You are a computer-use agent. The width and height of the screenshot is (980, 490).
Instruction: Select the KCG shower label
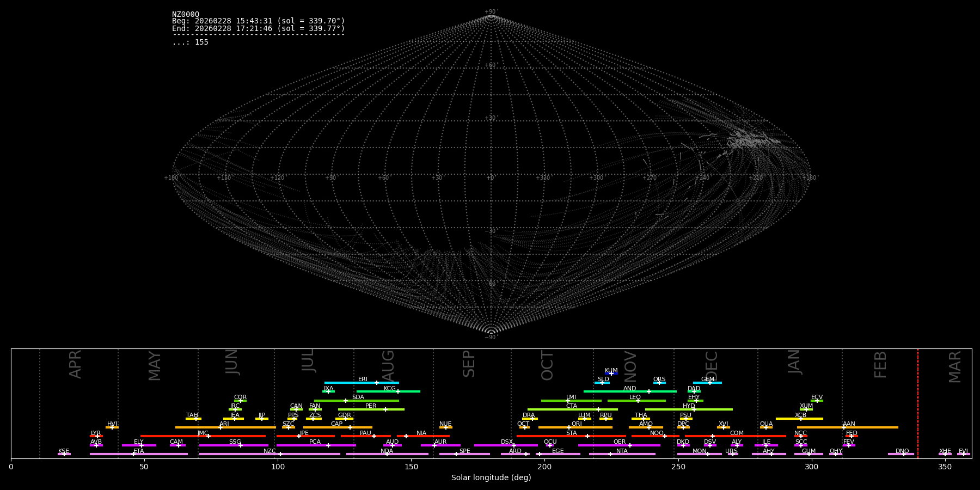point(390,389)
